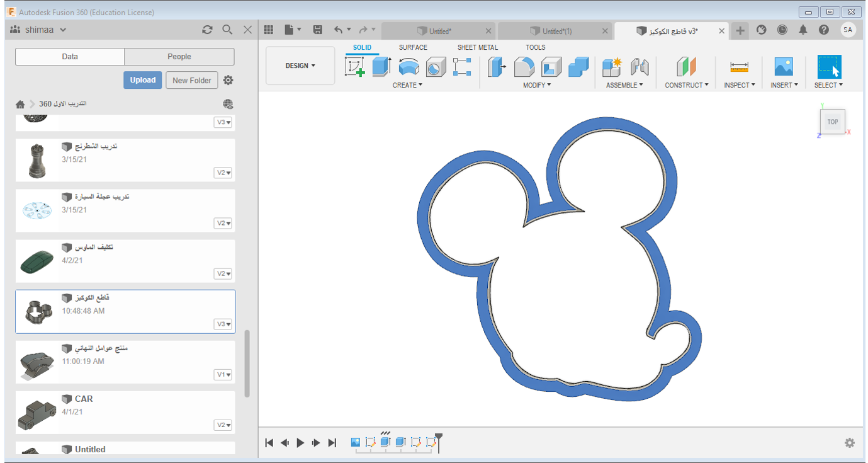Screen dimensions: 868x463
Task: Open a new design tab with plus
Action: [740, 30]
